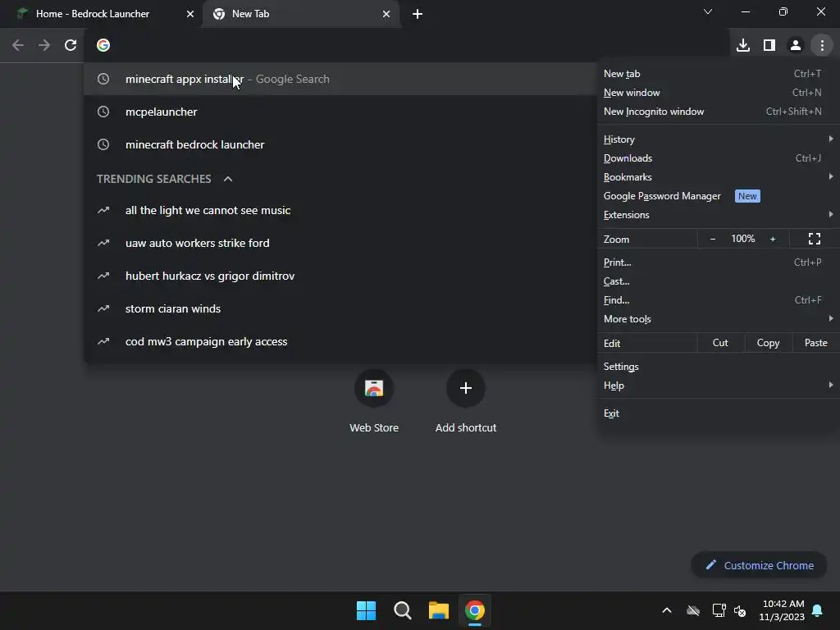Click history icon beside mcpelauncher suggestion
840x630 pixels.
click(103, 112)
